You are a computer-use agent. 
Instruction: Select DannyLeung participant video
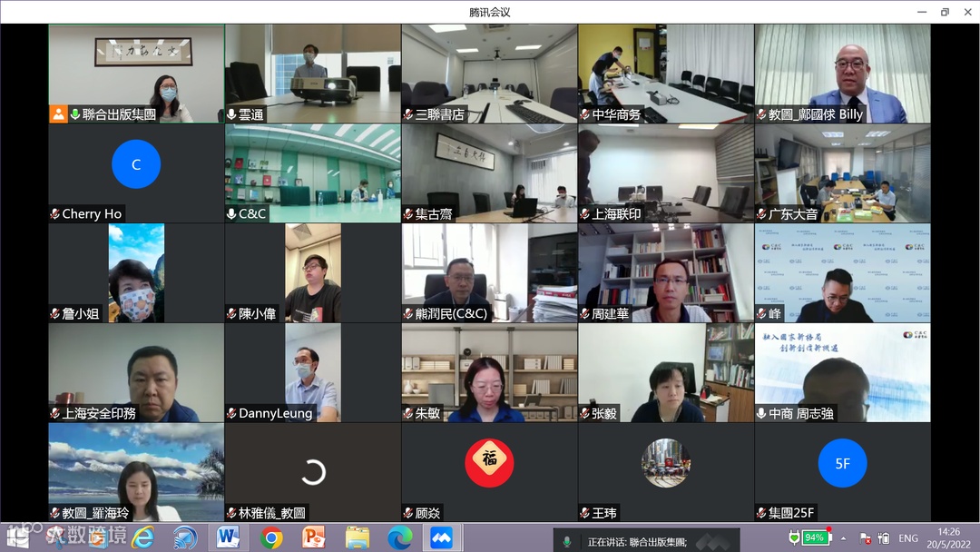click(312, 372)
